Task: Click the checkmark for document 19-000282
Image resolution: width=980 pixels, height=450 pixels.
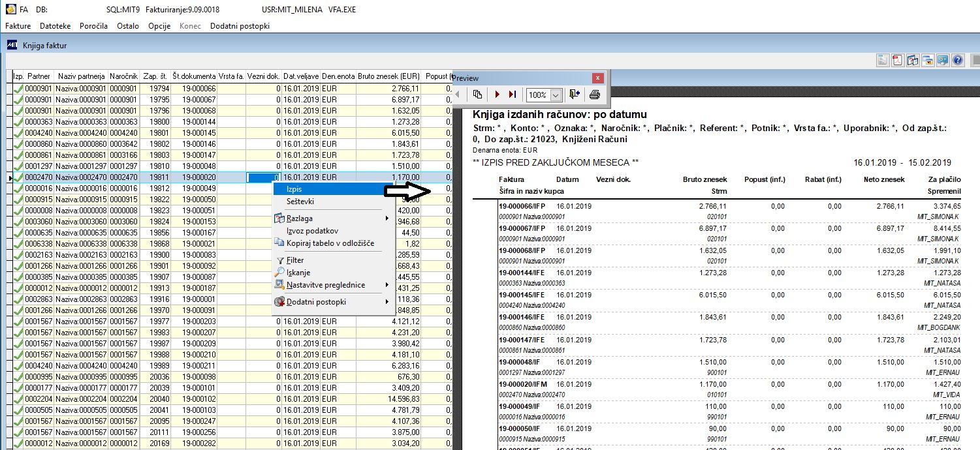Action: click(19, 444)
